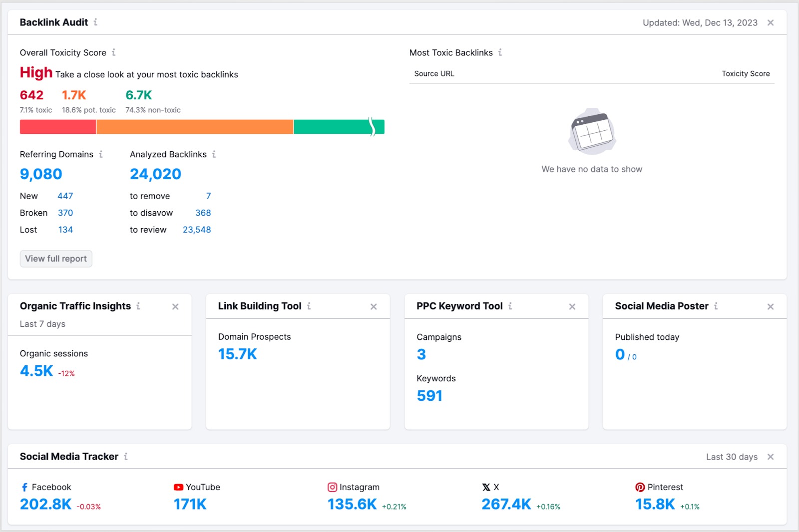Screen dimensions: 799x532
Task: Click the Social Media Poster info icon
Action: pos(716,306)
